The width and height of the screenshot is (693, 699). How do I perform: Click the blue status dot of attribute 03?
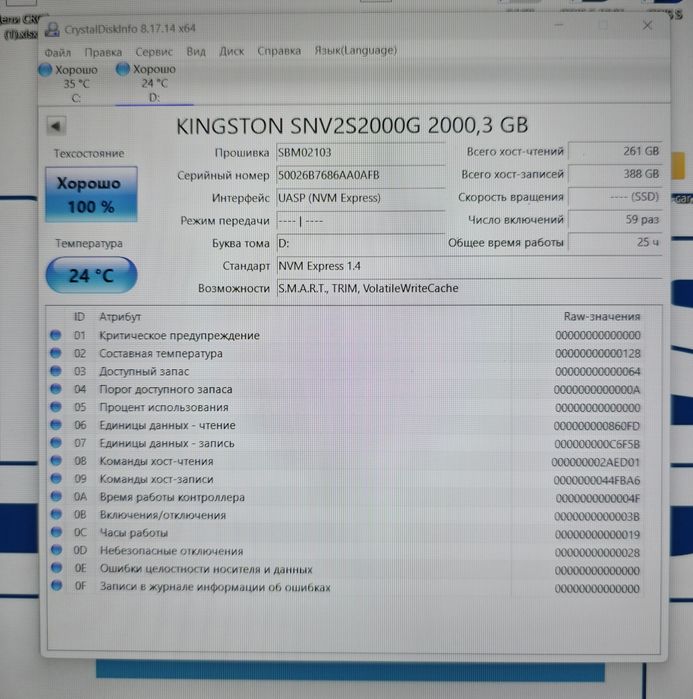point(56,370)
